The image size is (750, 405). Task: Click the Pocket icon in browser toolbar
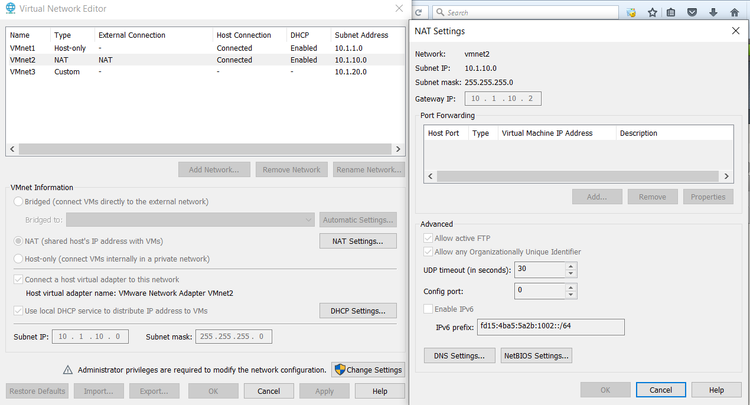[x=692, y=12]
